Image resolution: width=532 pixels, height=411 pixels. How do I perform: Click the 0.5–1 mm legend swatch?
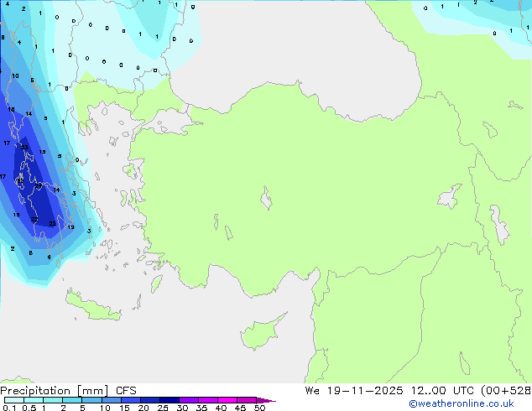(x=34, y=400)
